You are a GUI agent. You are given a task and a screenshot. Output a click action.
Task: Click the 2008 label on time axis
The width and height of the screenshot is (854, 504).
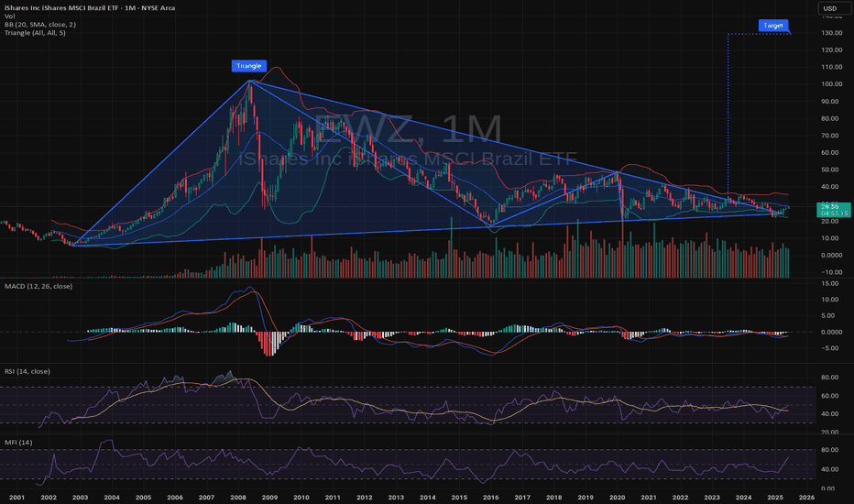(x=238, y=498)
